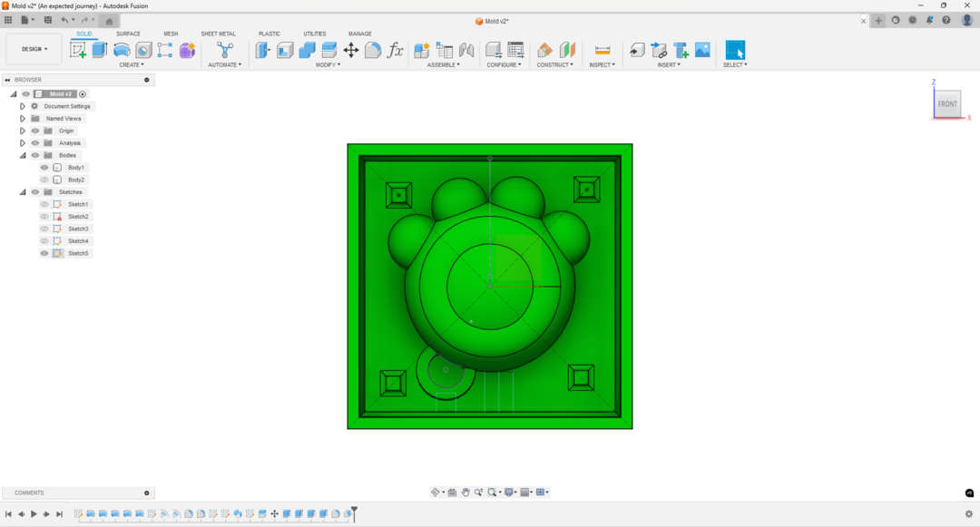Insert a canvas image

click(x=702, y=50)
